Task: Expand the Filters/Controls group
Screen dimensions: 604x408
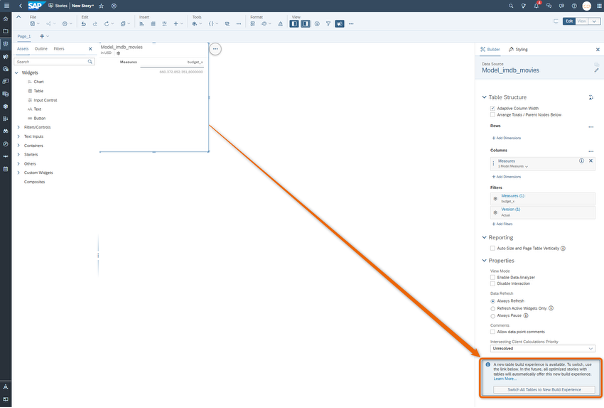Action: click(x=18, y=127)
